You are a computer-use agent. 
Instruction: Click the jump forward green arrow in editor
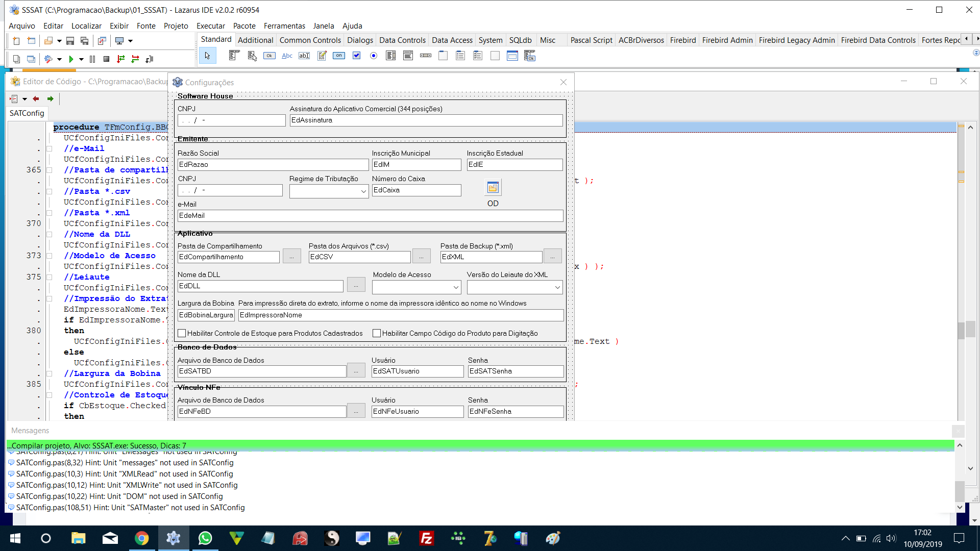click(x=50, y=98)
